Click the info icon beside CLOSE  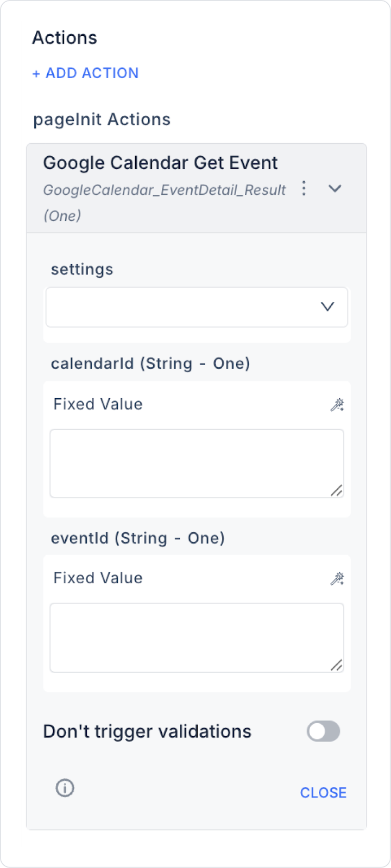(x=65, y=788)
